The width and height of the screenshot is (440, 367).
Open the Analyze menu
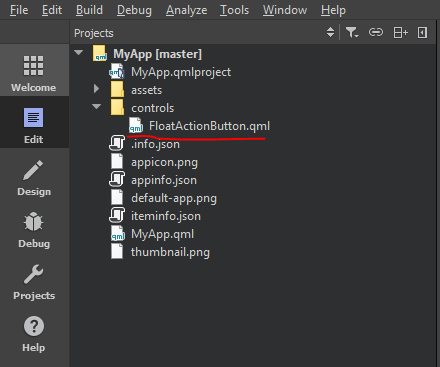(186, 10)
